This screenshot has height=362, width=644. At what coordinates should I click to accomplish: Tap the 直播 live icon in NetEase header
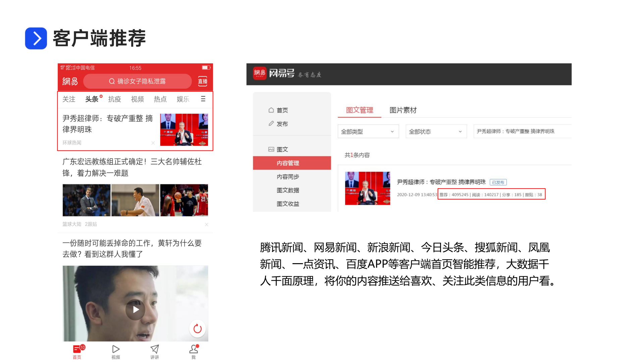tap(203, 81)
